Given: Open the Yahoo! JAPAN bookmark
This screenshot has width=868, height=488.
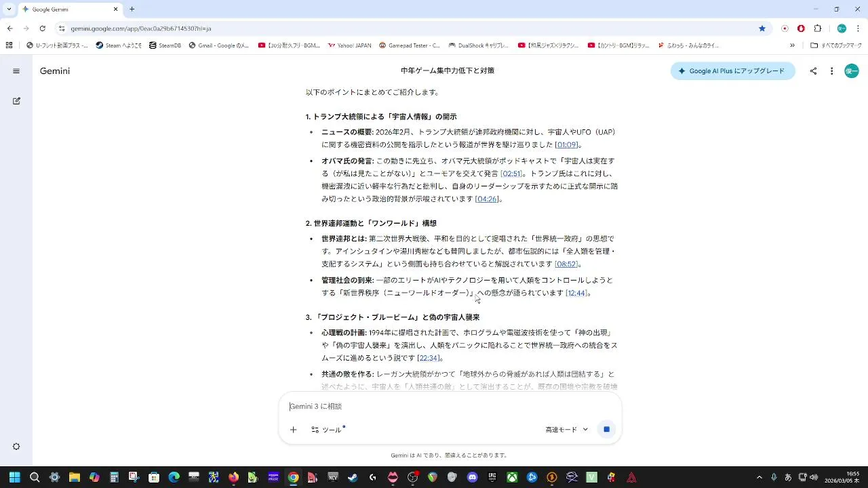Looking at the screenshot, I should [349, 45].
